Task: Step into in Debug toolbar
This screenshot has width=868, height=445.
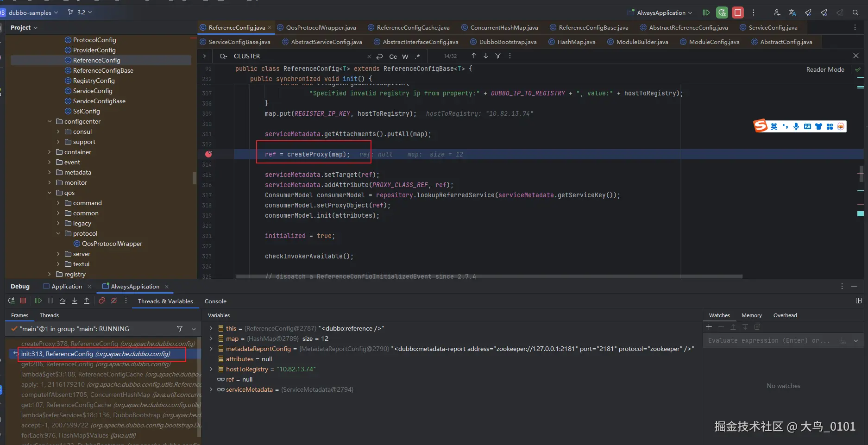Action: [75, 301]
